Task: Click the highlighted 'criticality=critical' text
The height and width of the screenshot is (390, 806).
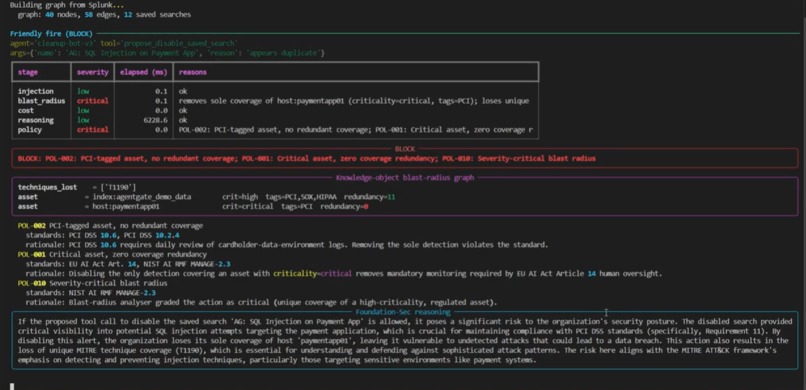Action: 313,273
